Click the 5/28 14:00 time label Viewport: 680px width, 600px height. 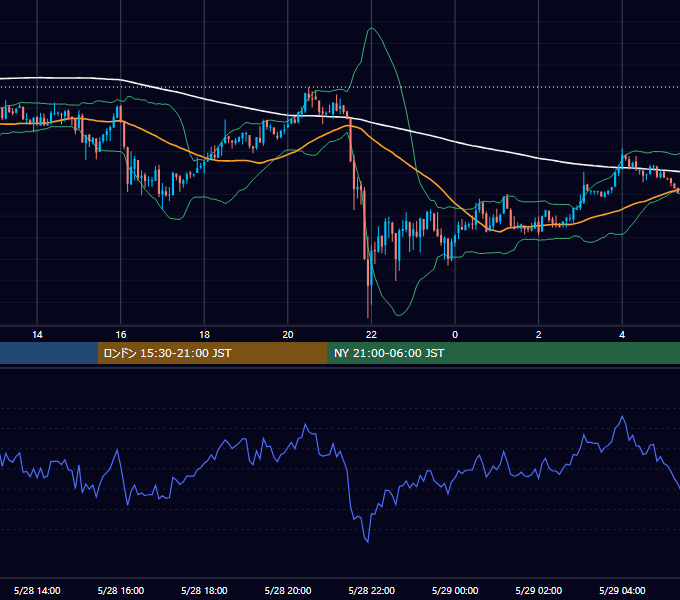[37, 590]
